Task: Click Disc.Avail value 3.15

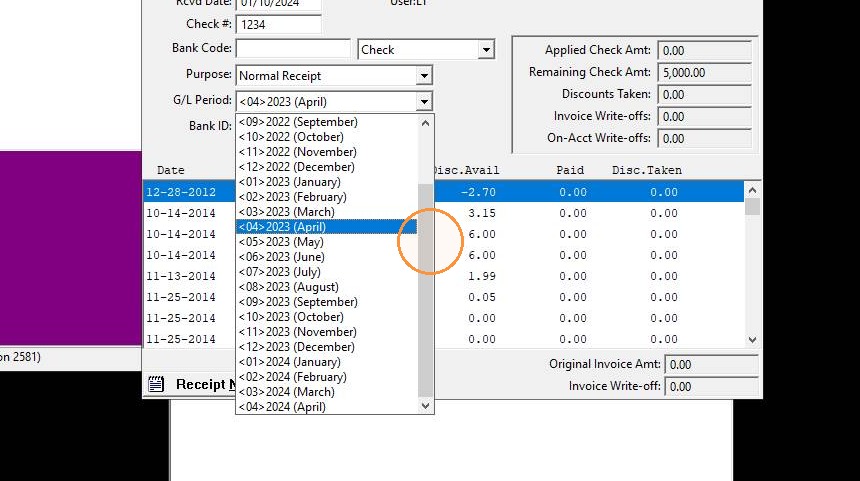Action: 482,213
